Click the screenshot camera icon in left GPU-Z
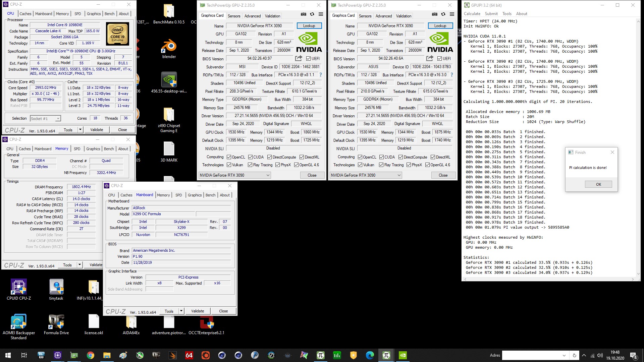Screen dimensions: 644x362 click(x=303, y=14)
